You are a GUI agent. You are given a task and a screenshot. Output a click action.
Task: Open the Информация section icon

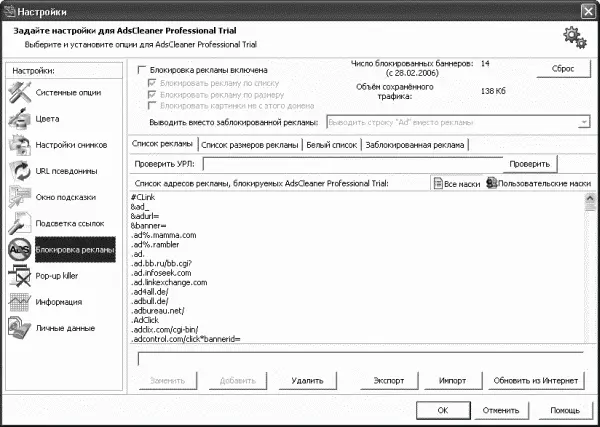click(20, 301)
